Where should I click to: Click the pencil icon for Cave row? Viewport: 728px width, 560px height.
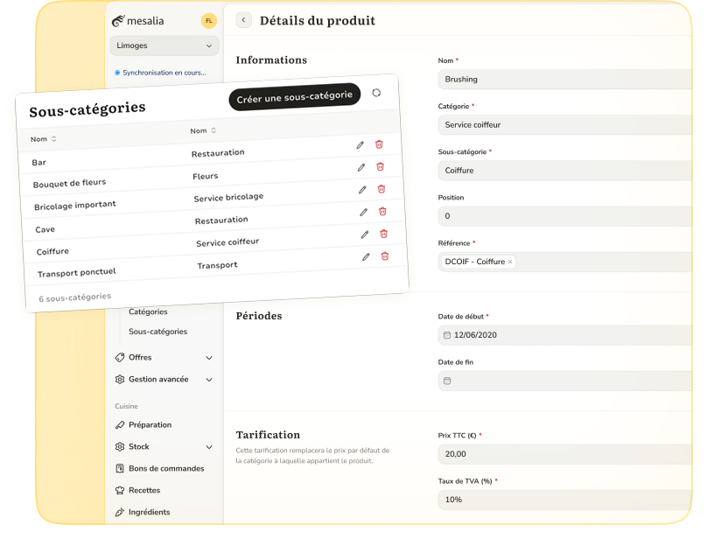pyautogui.click(x=363, y=212)
